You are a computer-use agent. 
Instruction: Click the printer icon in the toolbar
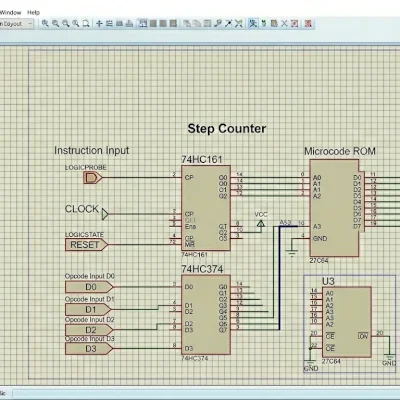coord(130,23)
